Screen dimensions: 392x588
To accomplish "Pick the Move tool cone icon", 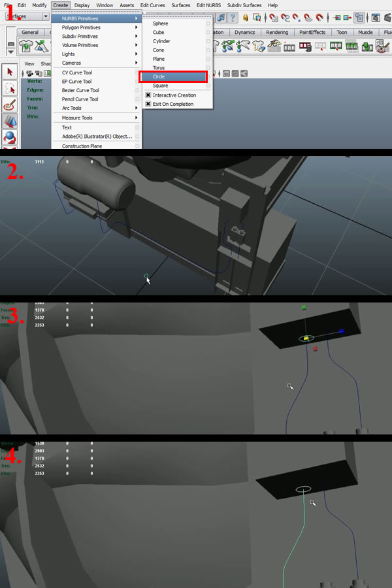I will pyautogui.click(x=10, y=121).
